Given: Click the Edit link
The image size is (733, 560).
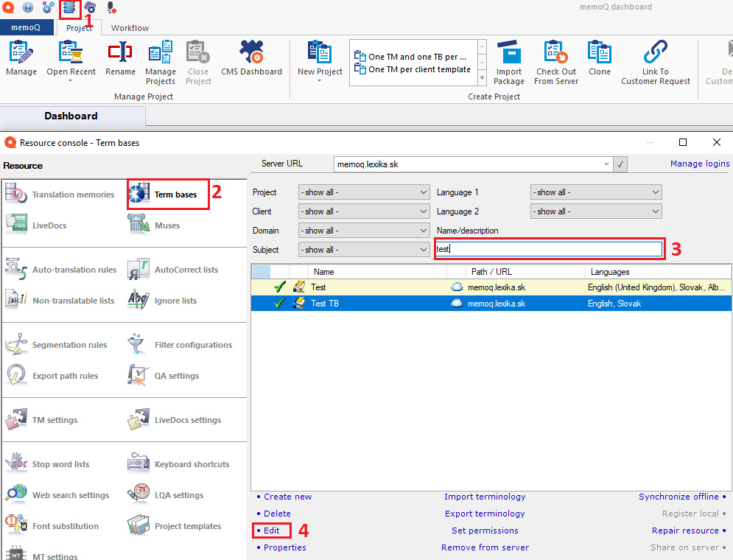Looking at the screenshot, I should (272, 531).
